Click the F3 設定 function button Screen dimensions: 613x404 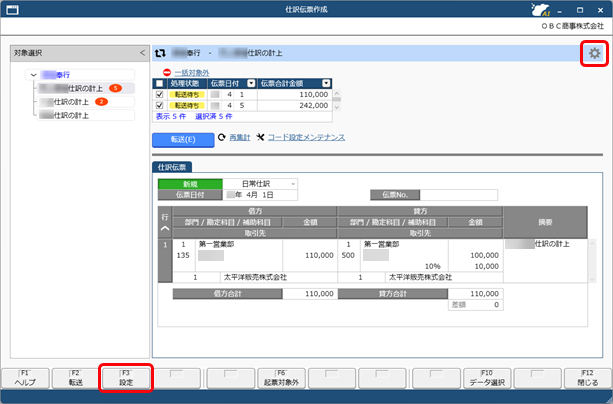(126, 379)
